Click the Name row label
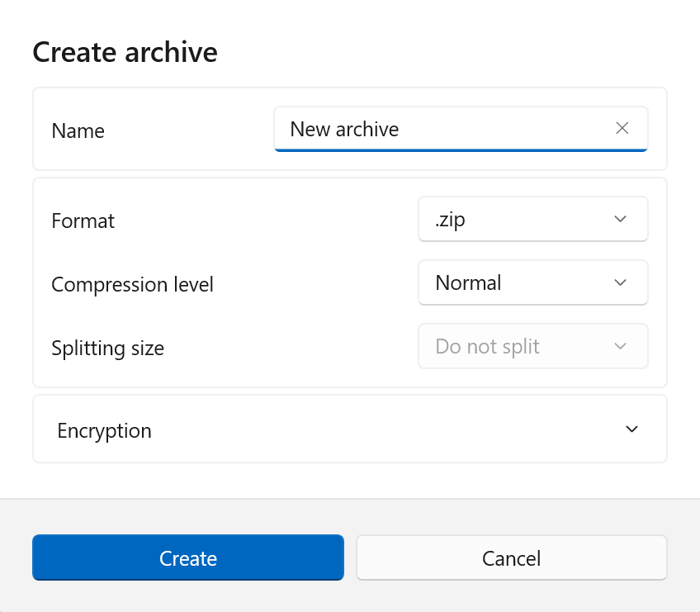The image size is (700, 612). click(78, 130)
